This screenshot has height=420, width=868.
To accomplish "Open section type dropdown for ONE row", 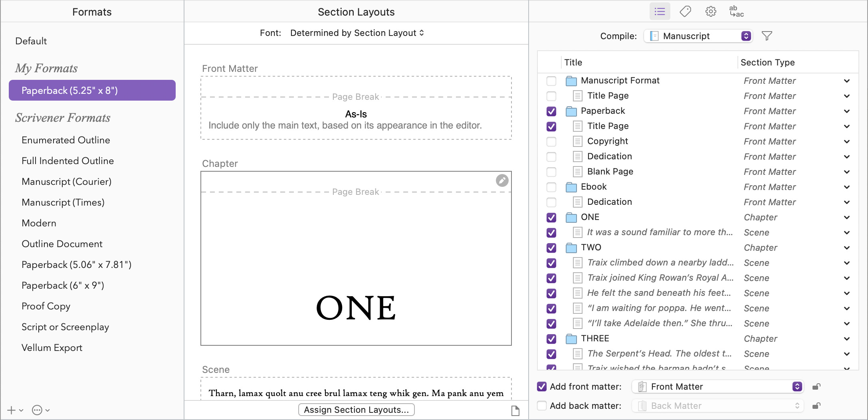I will point(846,218).
